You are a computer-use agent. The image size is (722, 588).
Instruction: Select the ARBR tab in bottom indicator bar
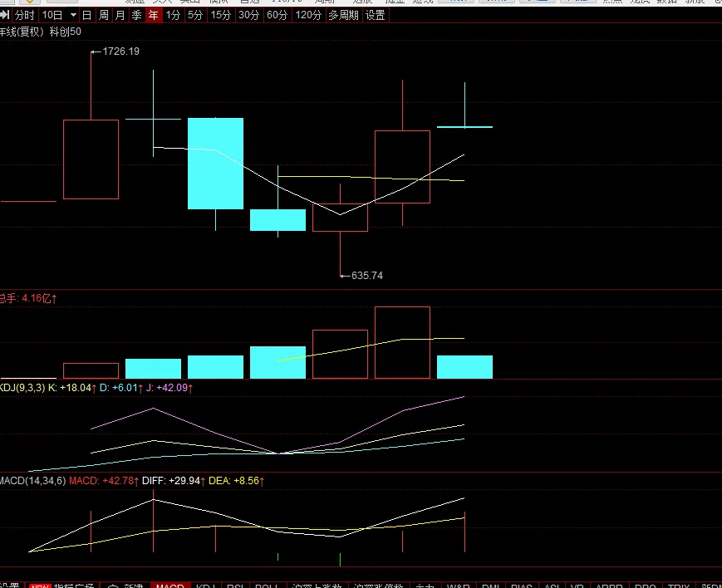click(609, 586)
